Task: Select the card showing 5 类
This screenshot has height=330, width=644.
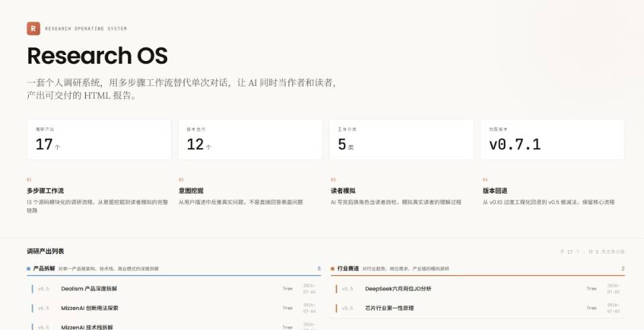Action: pos(401,140)
